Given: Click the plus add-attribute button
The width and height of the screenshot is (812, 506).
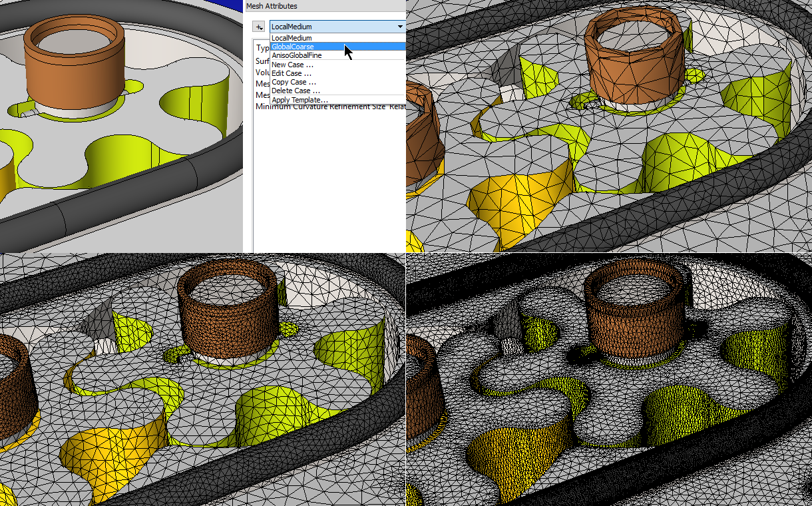Looking at the screenshot, I should (259, 27).
